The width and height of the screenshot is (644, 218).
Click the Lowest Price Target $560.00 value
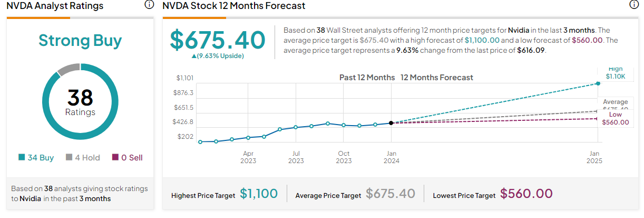(x=526, y=194)
